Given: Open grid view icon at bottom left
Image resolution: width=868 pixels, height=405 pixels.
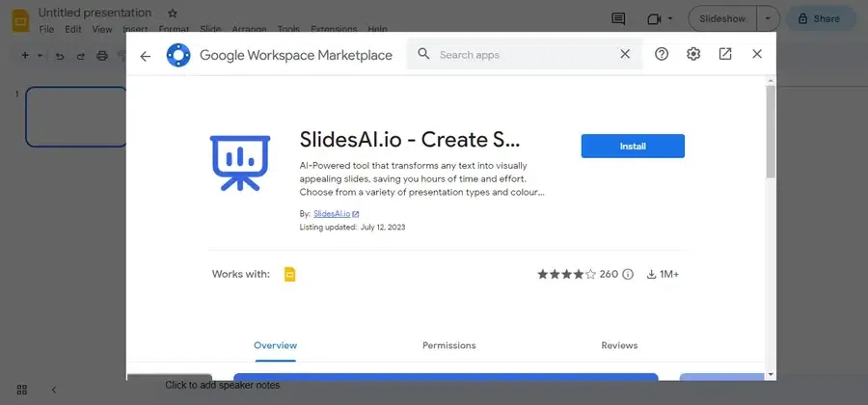Looking at the screenshot, I should coord(22,390).
